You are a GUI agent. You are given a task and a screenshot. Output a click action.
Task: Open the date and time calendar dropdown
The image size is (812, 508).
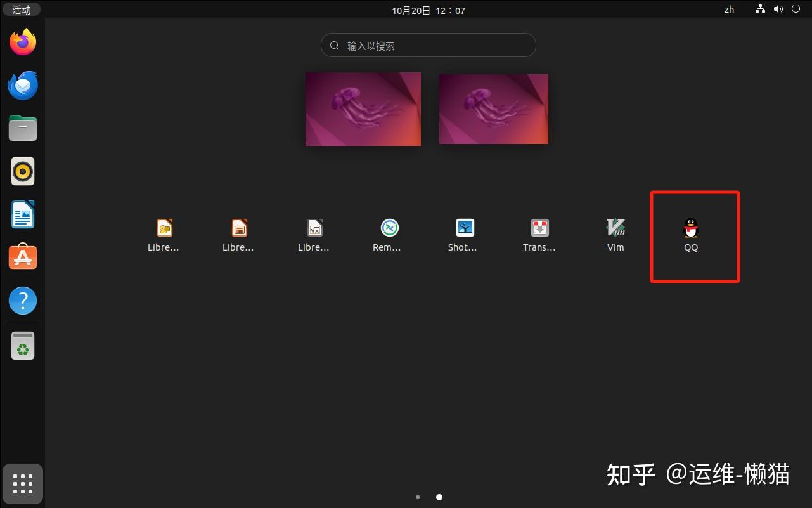(x=429, y=10)
